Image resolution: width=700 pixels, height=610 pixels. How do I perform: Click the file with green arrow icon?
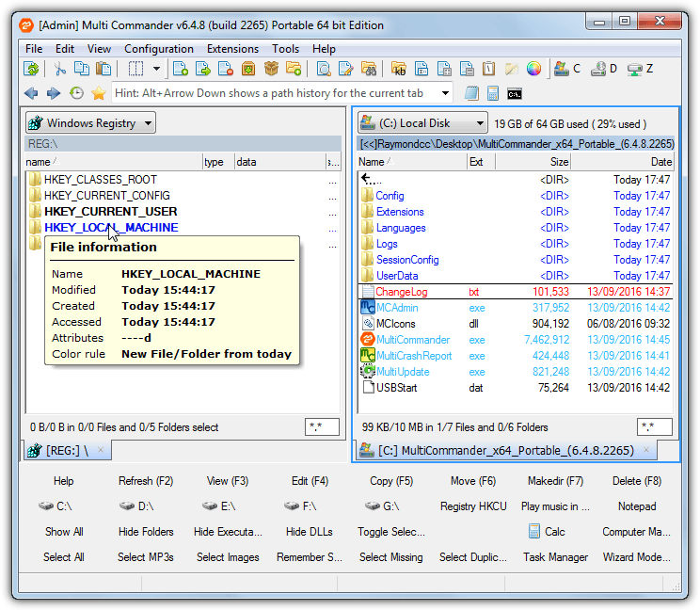coord(203,70)
